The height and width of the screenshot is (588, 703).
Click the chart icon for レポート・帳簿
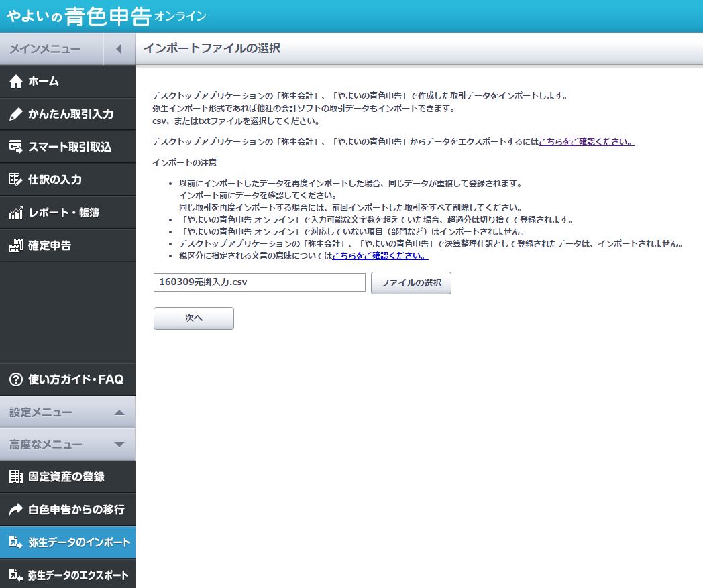point(15,213)
